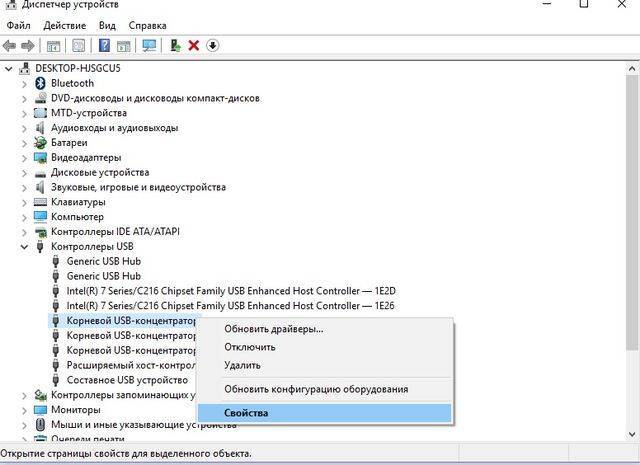Click the scrollbar down arrow

[632, 434]
